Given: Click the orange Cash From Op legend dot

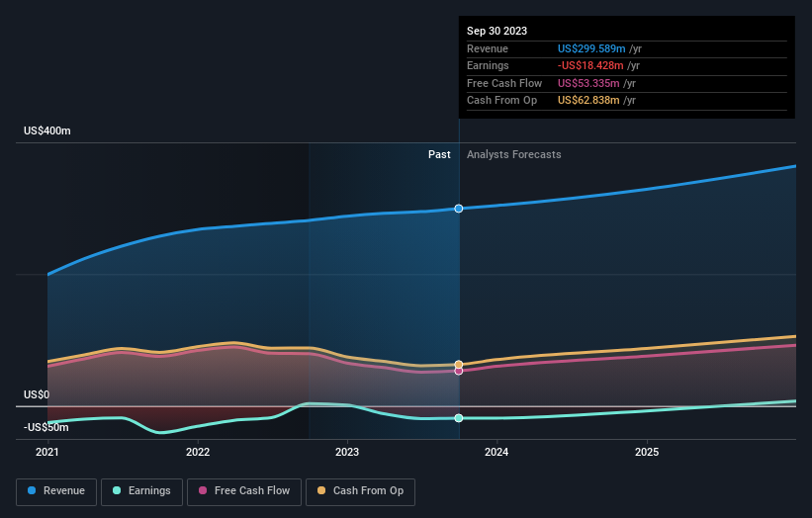Looking at the screenshot, I should click(321, 490).
